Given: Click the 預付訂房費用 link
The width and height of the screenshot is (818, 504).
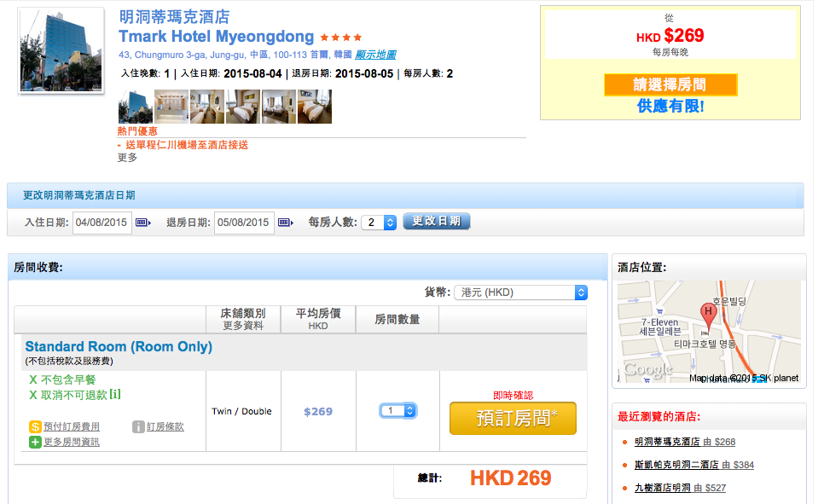Looking at the screenshot, I should coord(72,426).
